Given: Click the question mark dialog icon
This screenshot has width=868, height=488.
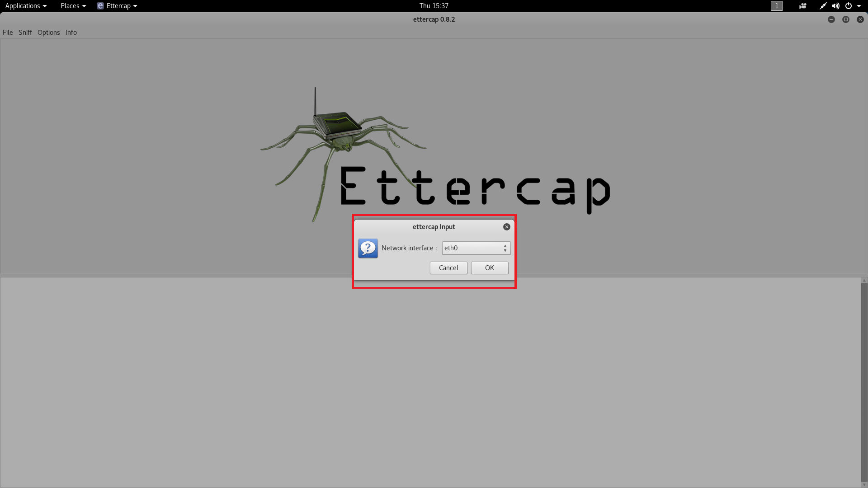Looking at the screenshot, I should pos(368,248).
